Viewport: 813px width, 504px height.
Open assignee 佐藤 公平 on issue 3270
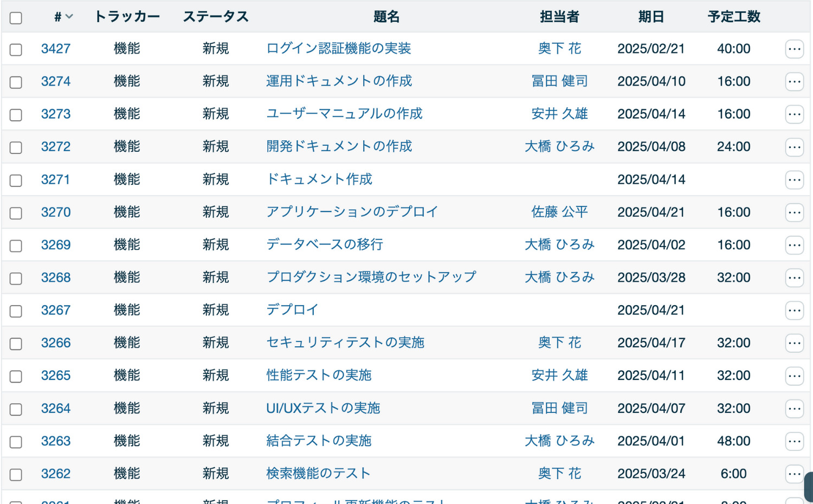point(559,212)
